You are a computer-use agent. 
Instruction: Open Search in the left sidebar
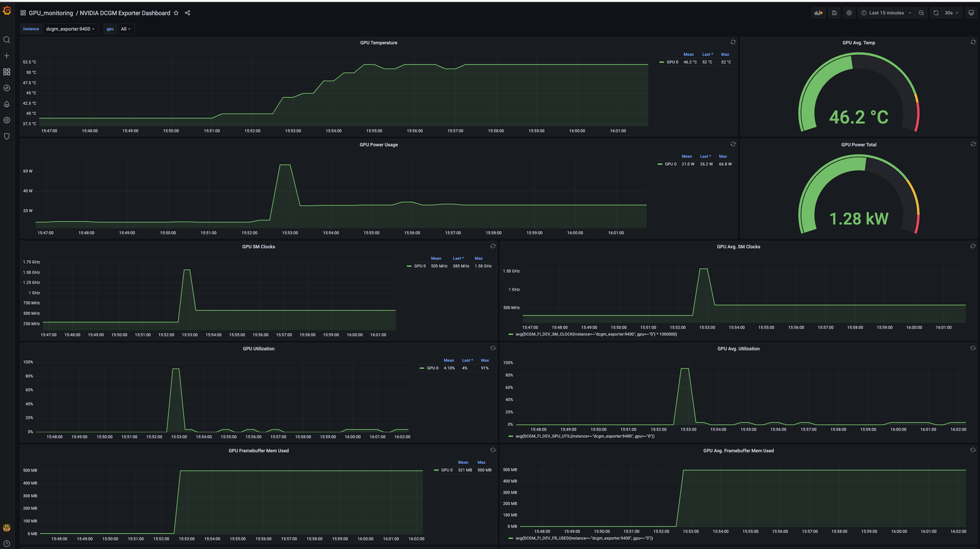click(x=7, y=40)
